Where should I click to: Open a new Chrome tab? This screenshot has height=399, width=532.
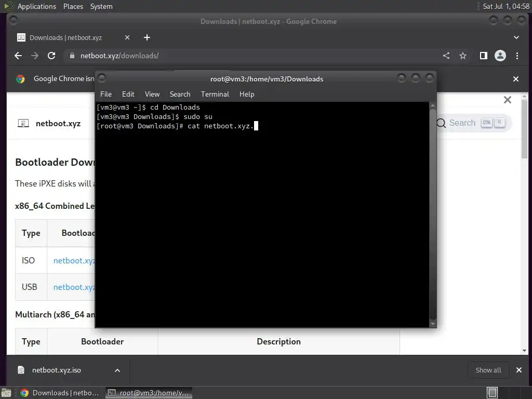click(147, 37)
